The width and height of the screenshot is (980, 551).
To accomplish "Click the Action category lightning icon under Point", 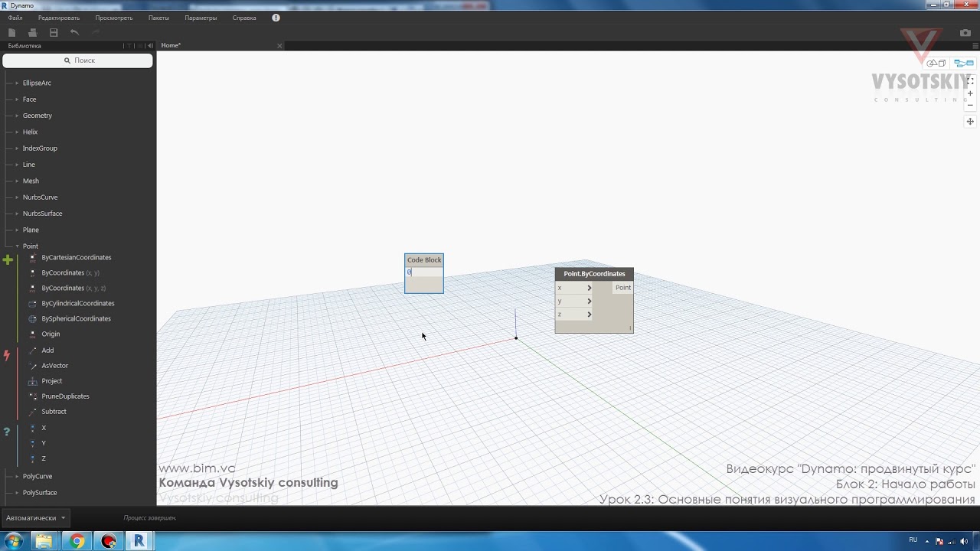I will (x=7, y=355).
